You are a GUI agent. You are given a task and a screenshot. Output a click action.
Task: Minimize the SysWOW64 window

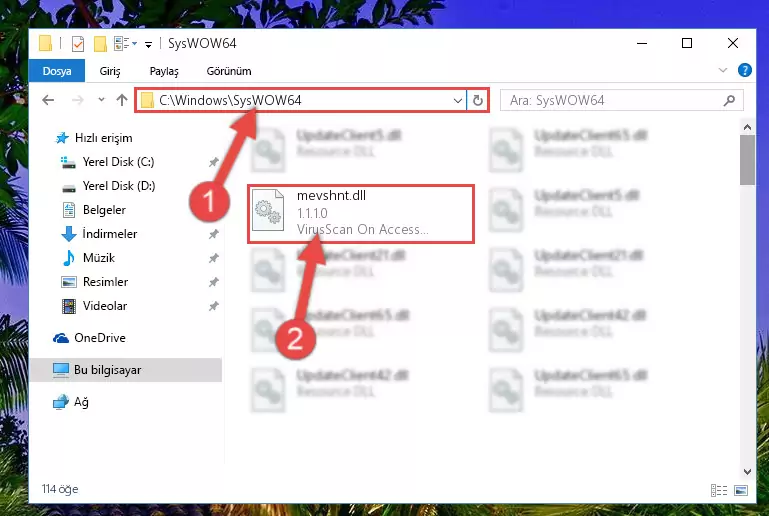coord(642,43)
